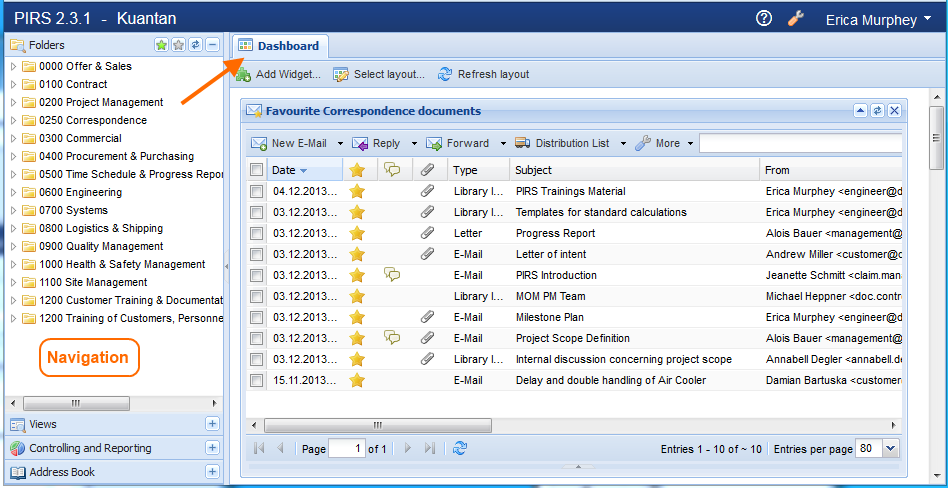Go to first page in pager

click(x=260, y=448)
